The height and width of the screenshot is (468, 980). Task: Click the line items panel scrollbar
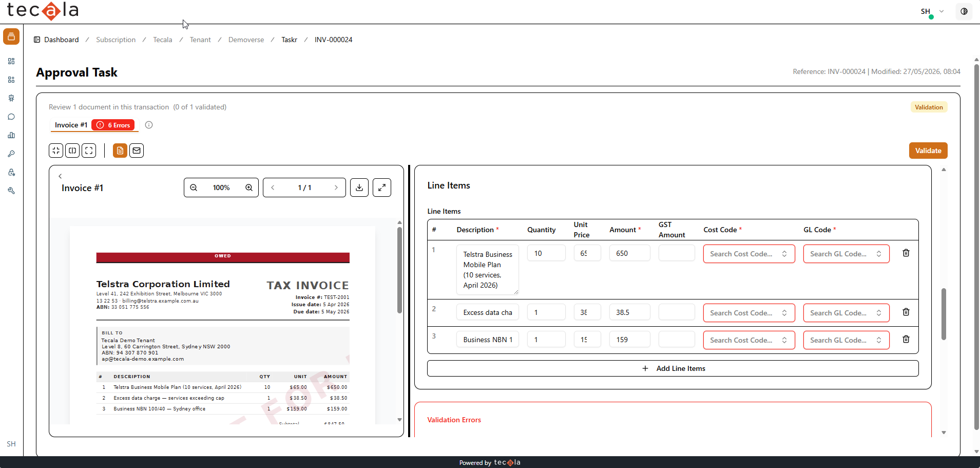click(944, 314)
